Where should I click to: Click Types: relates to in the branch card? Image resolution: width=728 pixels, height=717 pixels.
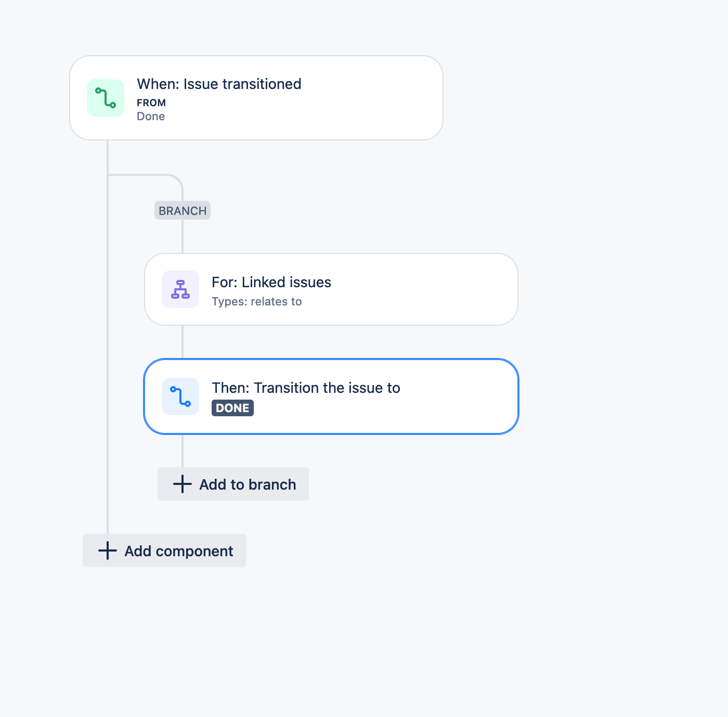[257, 301]
